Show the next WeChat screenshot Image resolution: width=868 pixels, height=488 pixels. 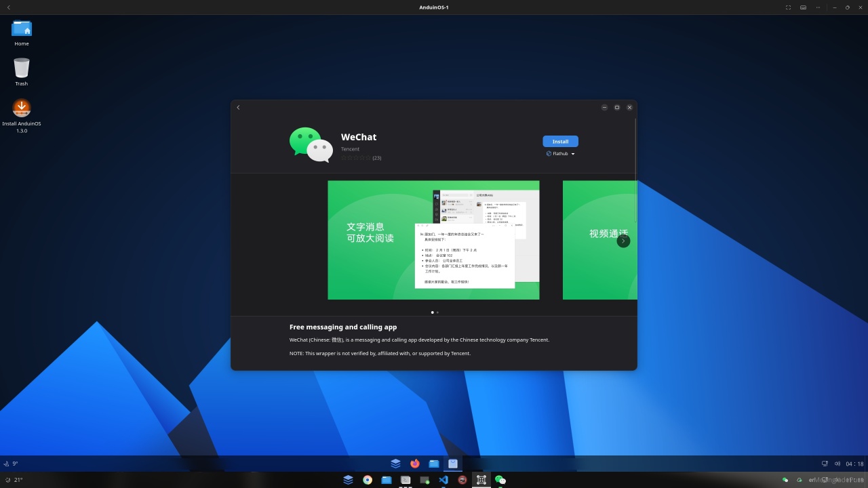coord(623,241)
